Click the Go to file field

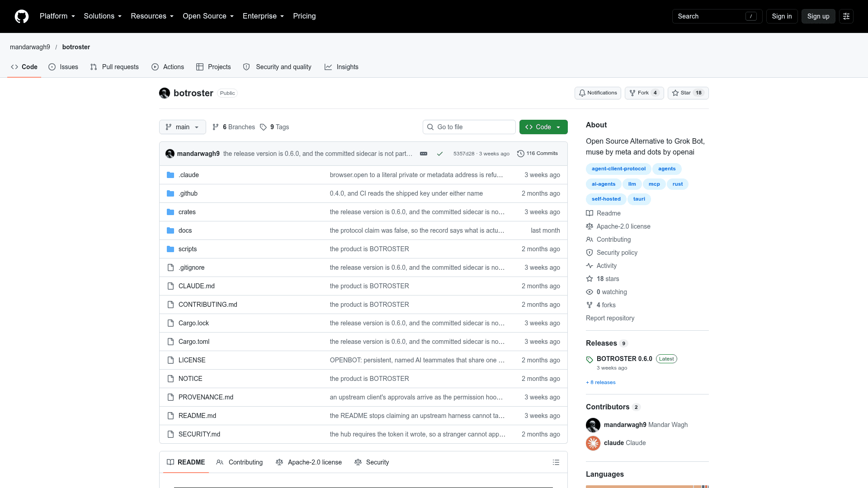click(x=469, y=127)
